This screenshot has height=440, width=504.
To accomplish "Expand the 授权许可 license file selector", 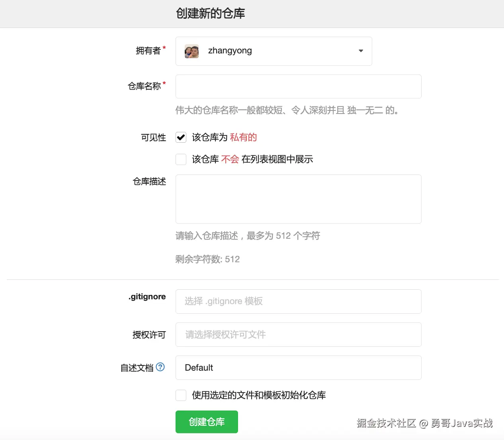I will click(298, 334).
